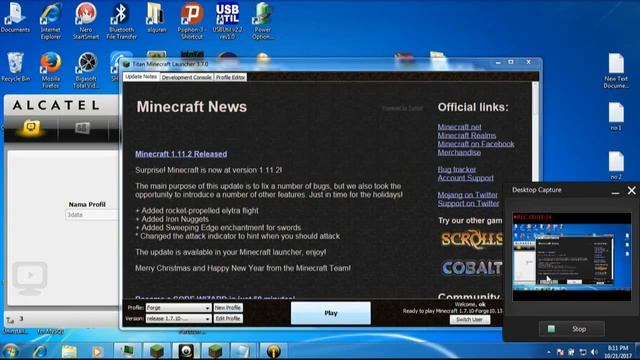640x360 pixels.
Task: Click the Desktop Capture preview thumbnail
Action: [571, 257]
